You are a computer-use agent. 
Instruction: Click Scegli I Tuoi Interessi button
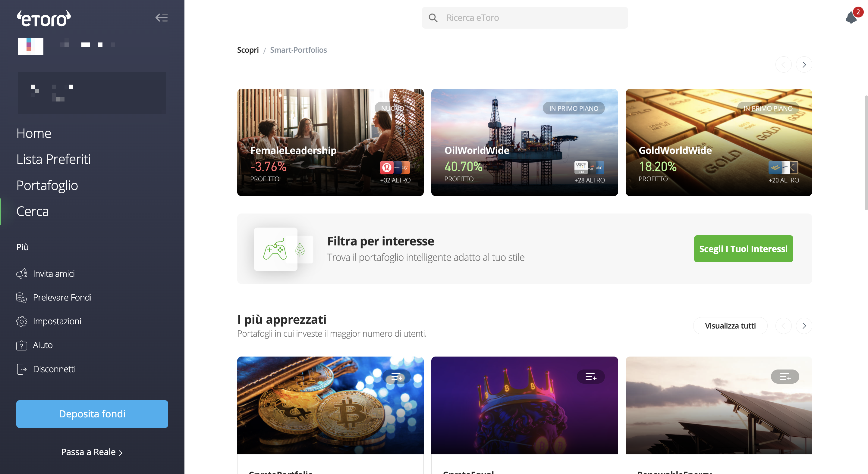(x=743, y=249)
